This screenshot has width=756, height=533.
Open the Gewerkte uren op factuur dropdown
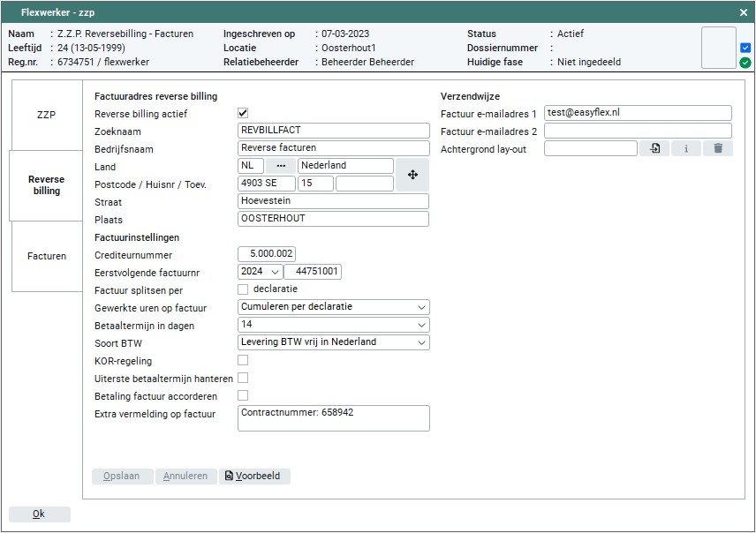334,307
